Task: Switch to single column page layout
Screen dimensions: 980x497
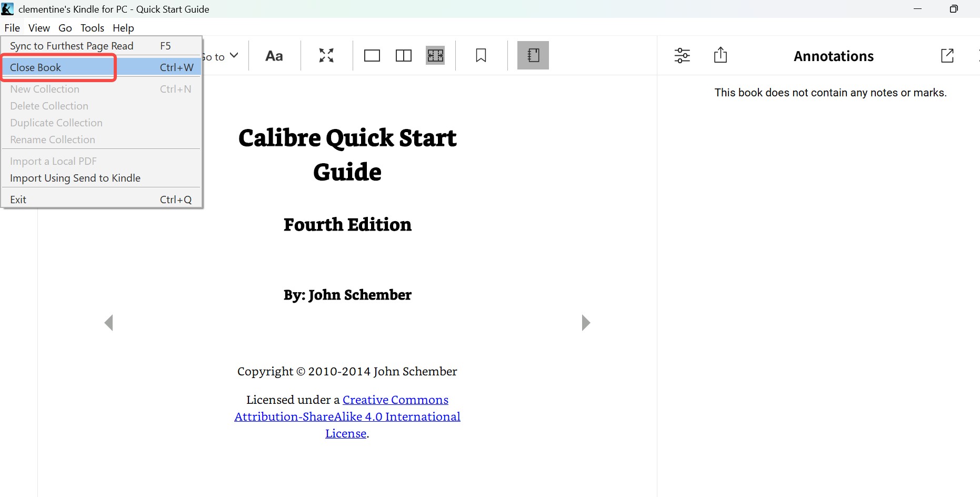Action: [x=372, y=55]
